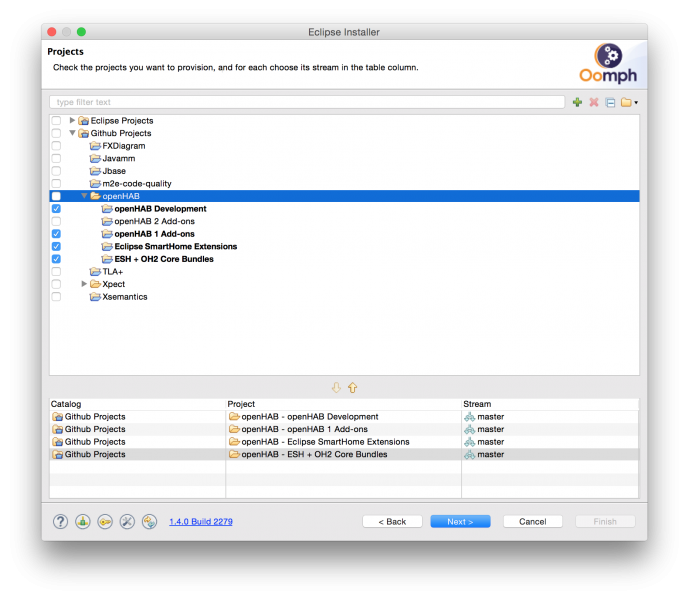Click the wrench tools icon in footer
The image size is (689, 600).
[127, 521]
